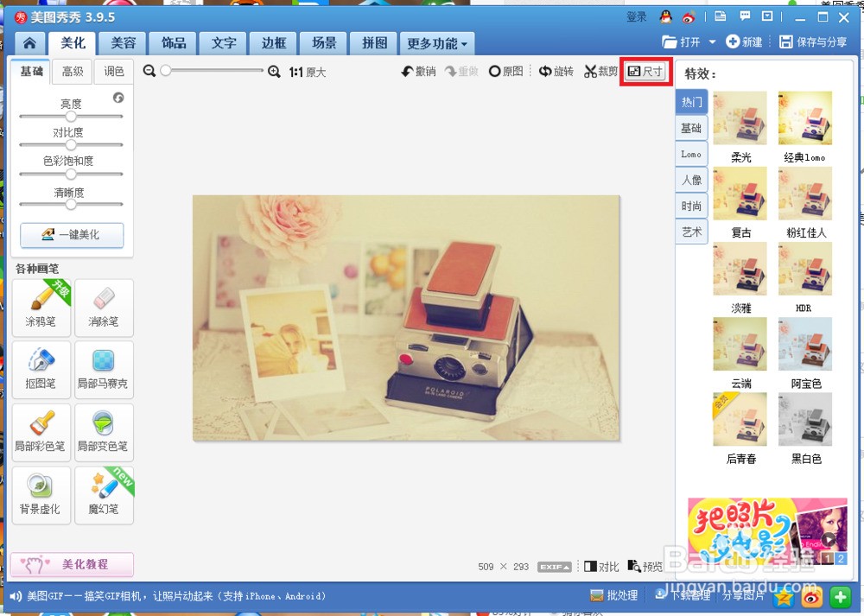Toggle the 原图 original image view
Viewport: 864px width, 616px height.
pyautogui.click(x=505, y=71)
